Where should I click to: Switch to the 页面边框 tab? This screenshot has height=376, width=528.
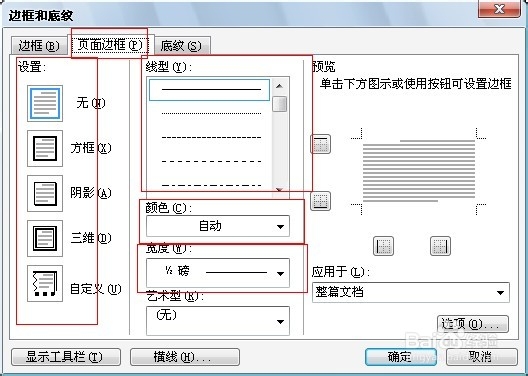[x=110, y=44]
